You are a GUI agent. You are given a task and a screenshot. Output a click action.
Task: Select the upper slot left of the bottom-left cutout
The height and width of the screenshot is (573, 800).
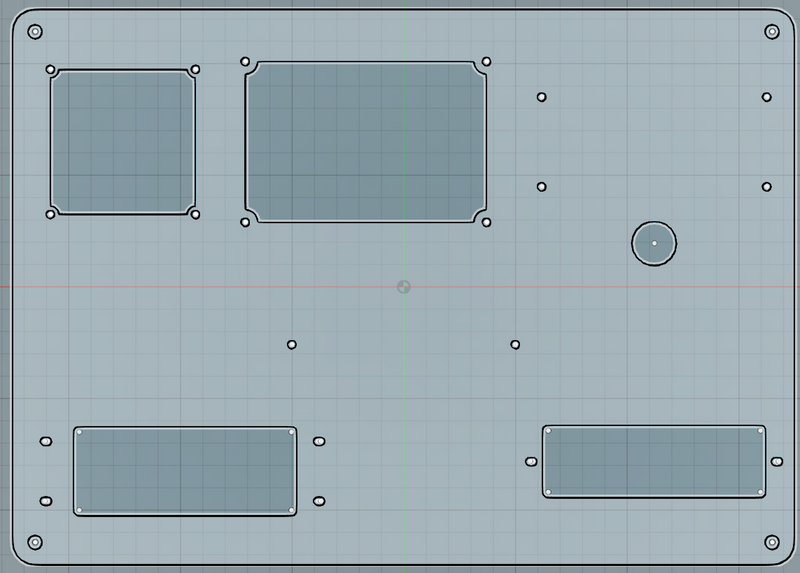coord(46,441)
